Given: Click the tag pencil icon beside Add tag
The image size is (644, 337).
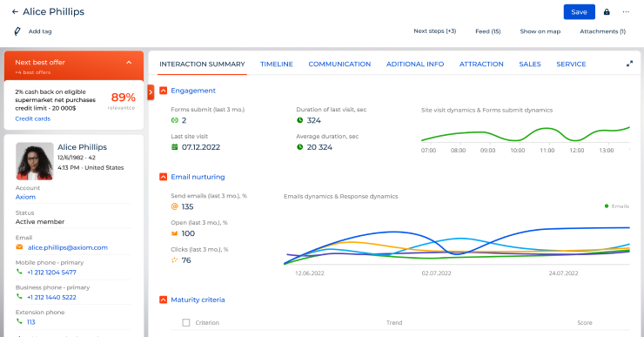Looking at the screenshot, I should click(17, 31).
